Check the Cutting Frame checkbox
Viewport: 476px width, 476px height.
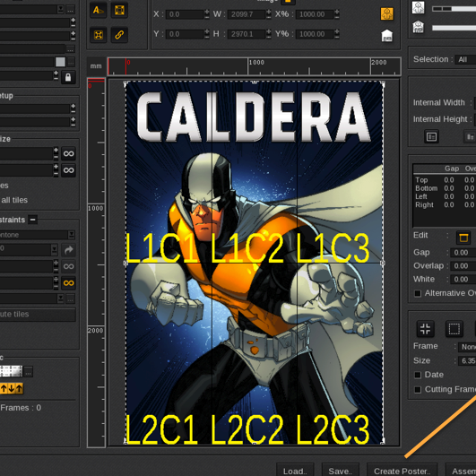point(418,389)
